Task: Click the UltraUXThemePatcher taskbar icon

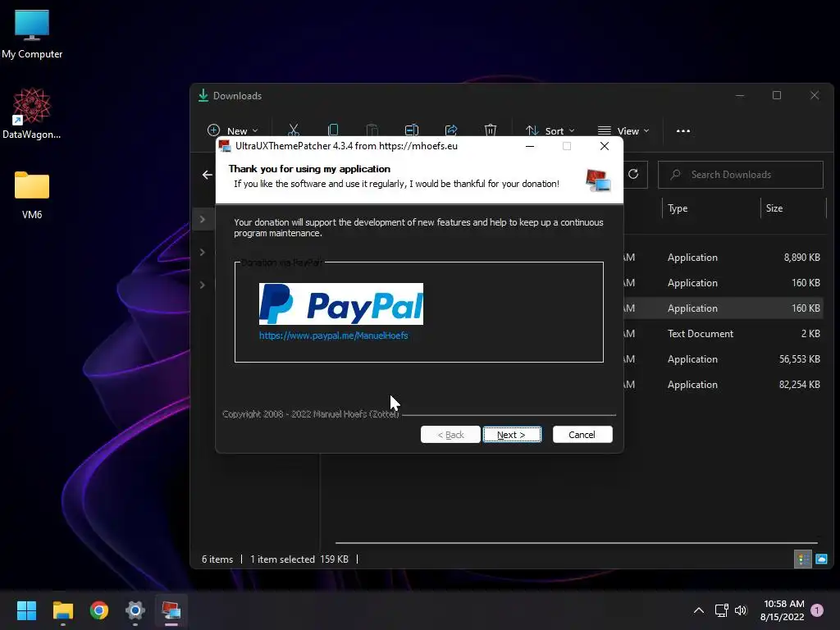Action: [x=171, y=610]
